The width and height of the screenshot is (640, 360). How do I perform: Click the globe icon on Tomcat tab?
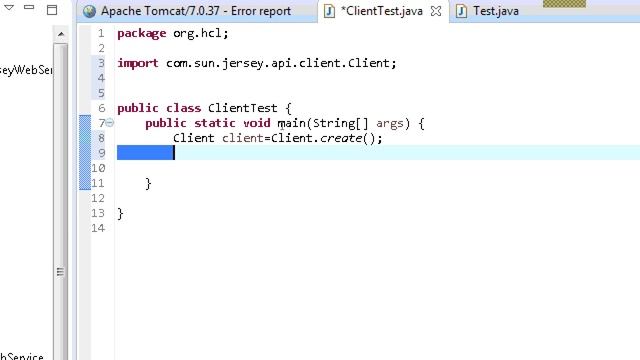point(89,11)
